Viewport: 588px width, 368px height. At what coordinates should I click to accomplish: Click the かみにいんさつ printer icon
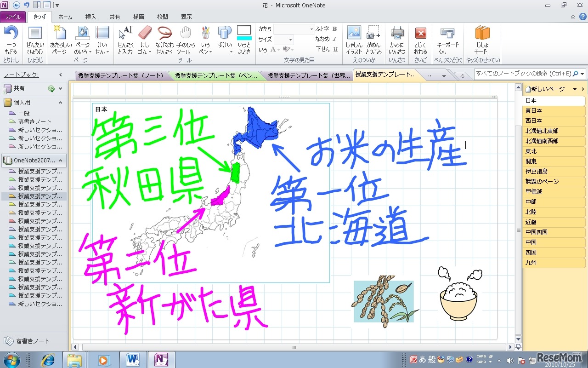point(397,33)
